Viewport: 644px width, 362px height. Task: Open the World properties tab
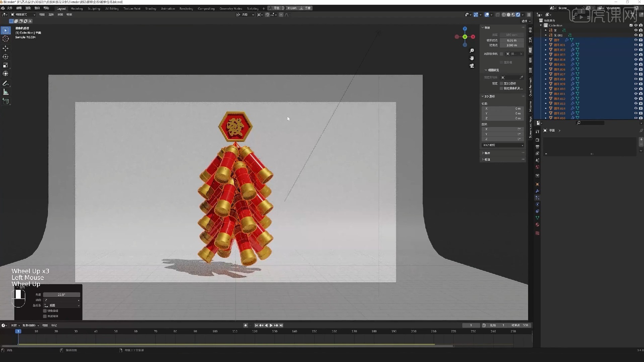537,167
